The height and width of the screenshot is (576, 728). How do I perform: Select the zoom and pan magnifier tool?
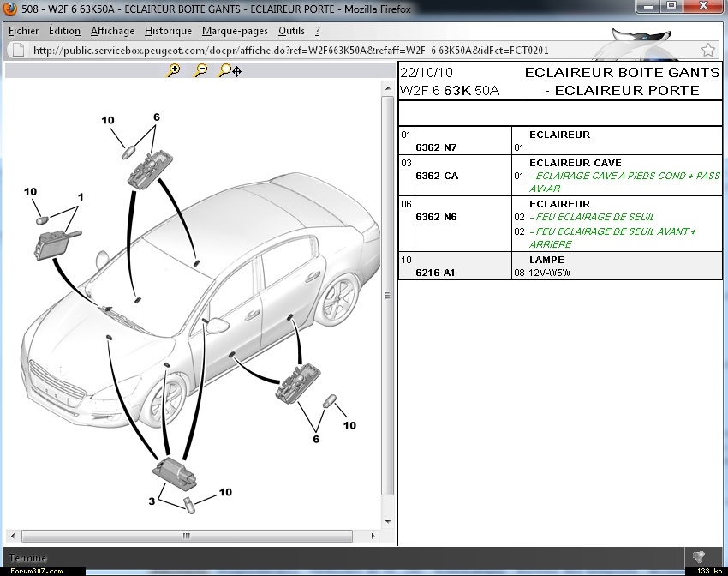(230, 70)
